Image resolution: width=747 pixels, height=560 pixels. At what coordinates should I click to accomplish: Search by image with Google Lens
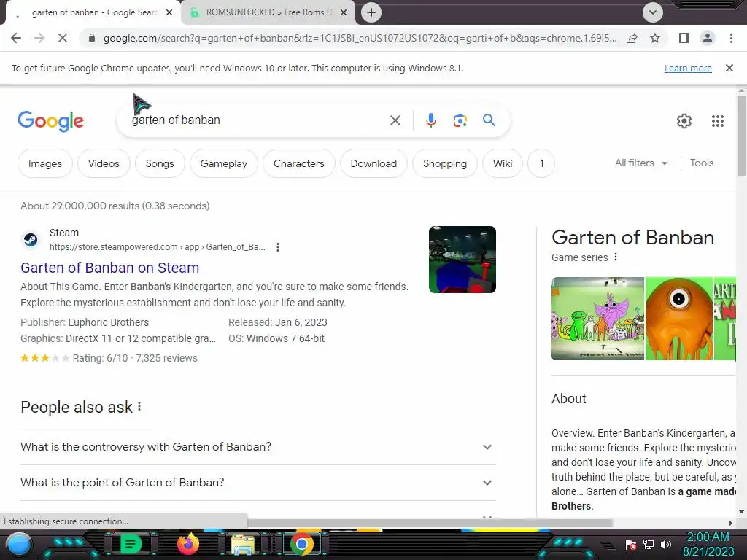point(460,120)
